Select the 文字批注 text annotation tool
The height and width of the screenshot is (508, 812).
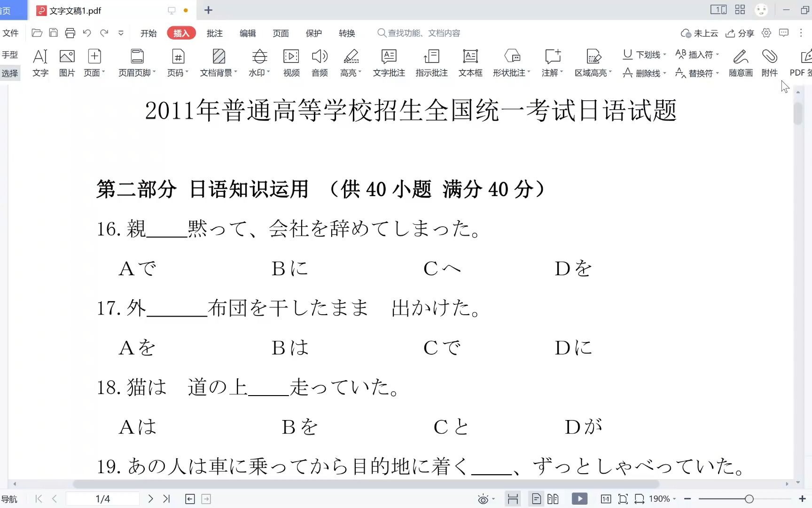(x=389, y=63)
